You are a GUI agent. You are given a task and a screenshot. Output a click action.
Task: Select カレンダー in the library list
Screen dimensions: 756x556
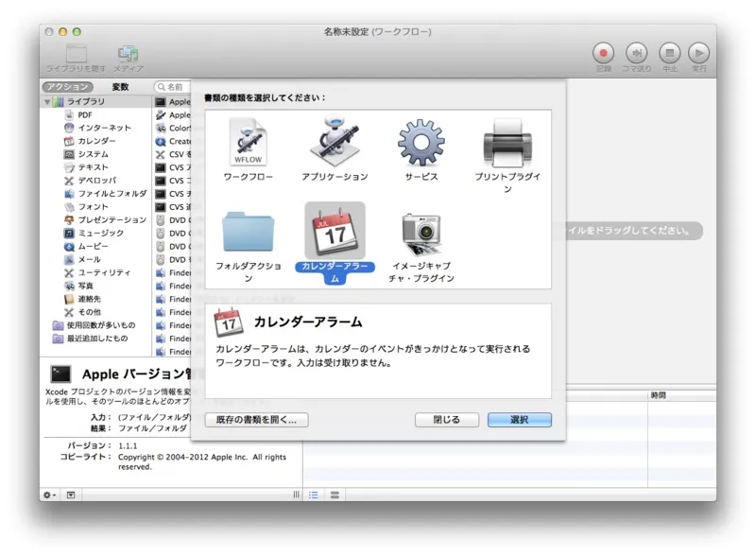(x=96, y=141)
